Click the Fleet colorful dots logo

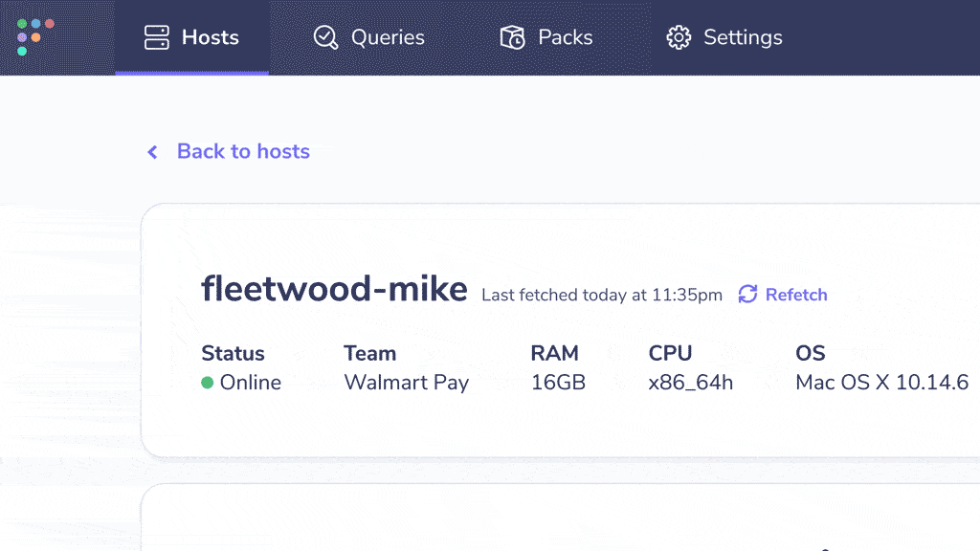[35, 37]
